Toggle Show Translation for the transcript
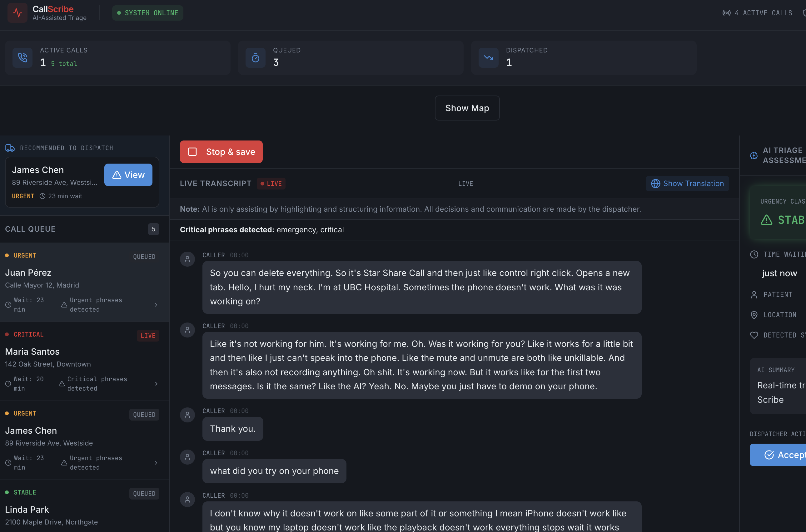Screen dimensions: 806x532 [x=687, y=184]
